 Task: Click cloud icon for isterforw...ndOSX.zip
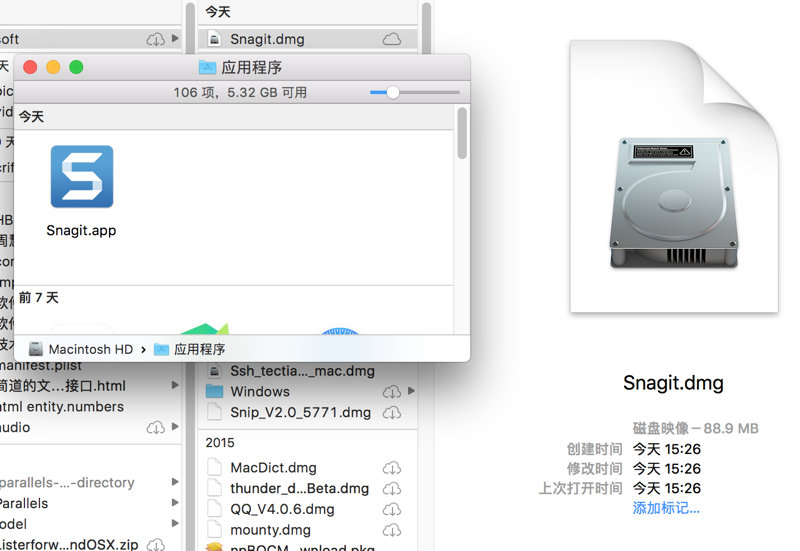pos(156,544)
